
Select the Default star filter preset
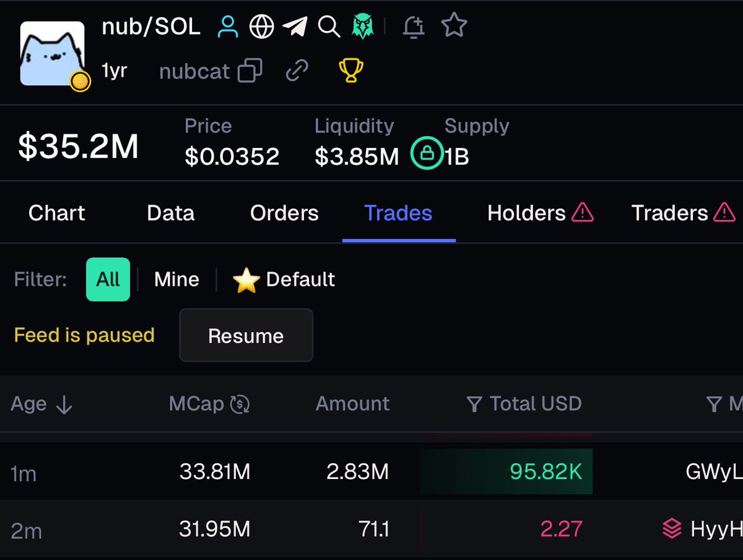[283, 279]
